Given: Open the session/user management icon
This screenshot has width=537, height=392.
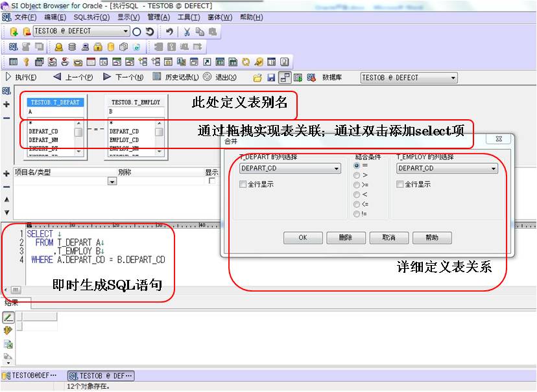Looking at the screenshot, I should tap(59, 46).
